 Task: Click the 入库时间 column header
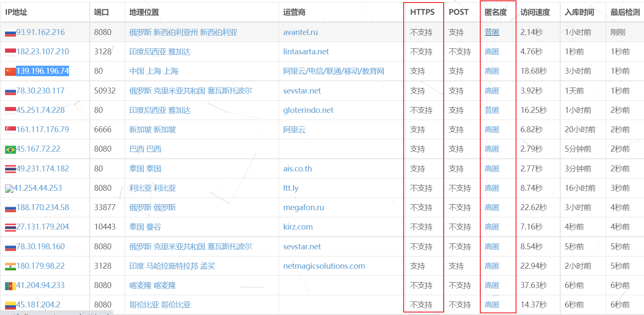coord(579,12)
